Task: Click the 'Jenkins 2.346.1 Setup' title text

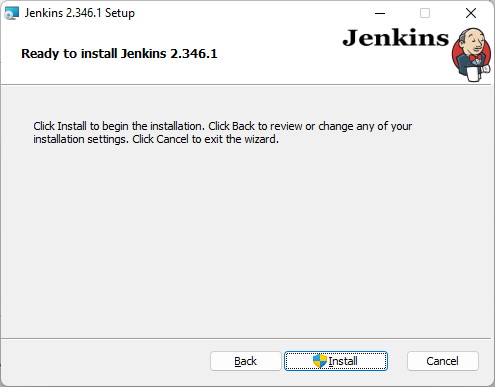Action: pos(80,13)
